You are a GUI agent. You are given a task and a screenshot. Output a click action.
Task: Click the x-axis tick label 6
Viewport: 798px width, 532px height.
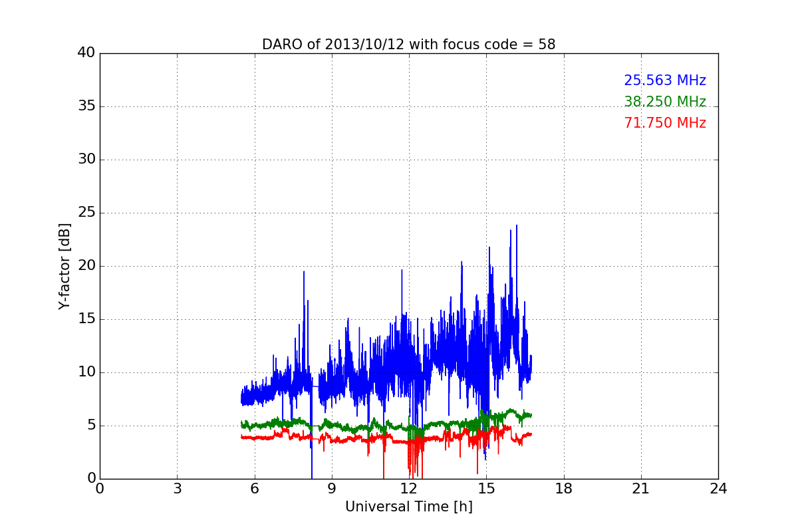coord(254,489)
